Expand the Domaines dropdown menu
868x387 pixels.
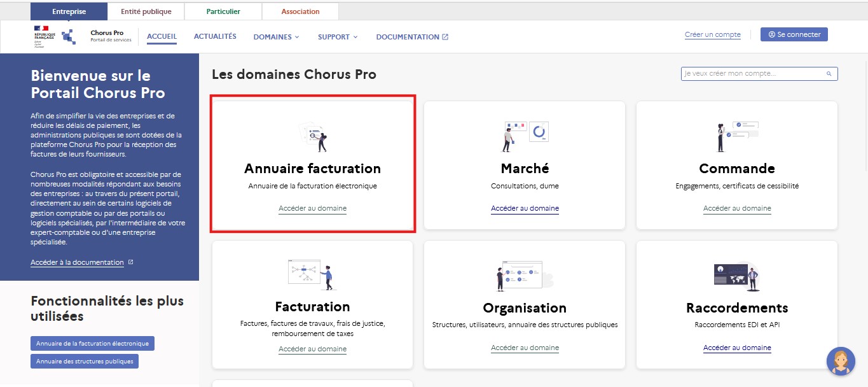coord(276,37)
